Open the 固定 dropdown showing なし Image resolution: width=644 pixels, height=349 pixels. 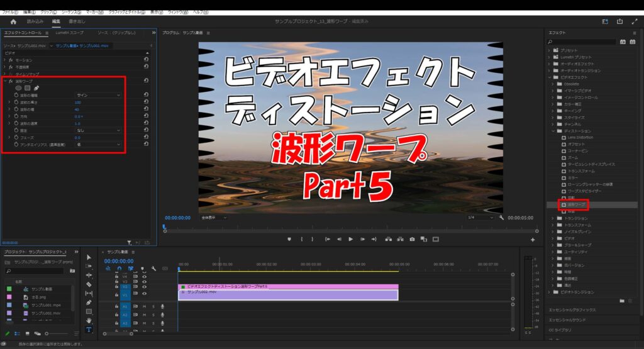[98, 130]
